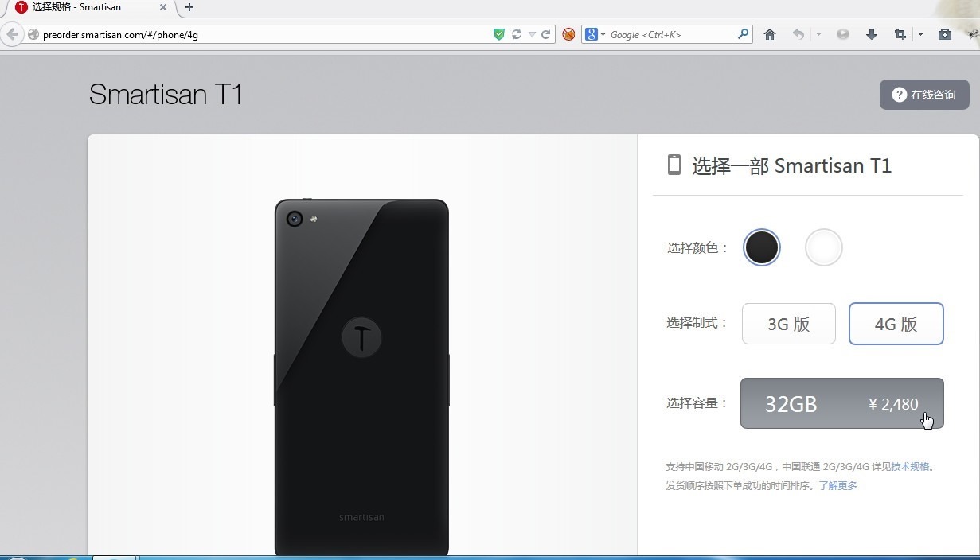Click the double-arrow sync icon in address bar
Screen dimensions: 980x560
point(517,34)
